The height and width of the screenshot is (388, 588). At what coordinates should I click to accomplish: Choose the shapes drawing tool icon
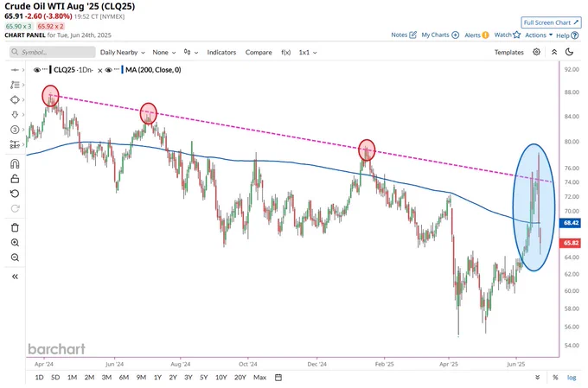click(15, 99)
